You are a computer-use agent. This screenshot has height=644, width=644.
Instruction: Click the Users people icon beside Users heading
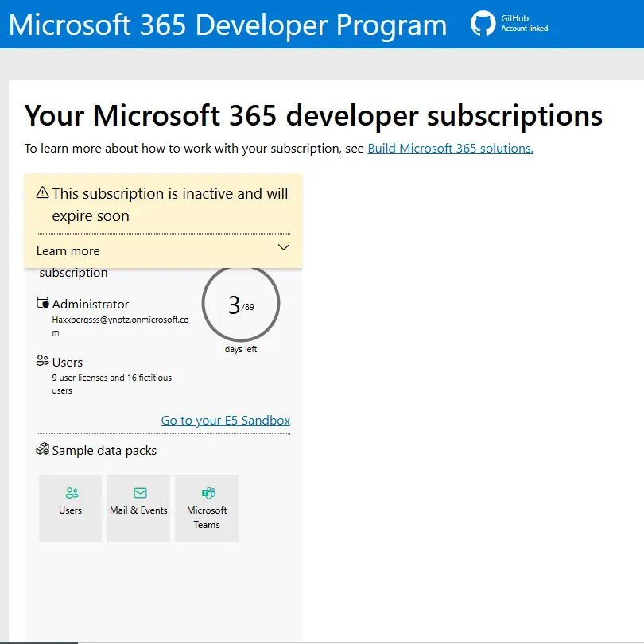coord(43,361)
